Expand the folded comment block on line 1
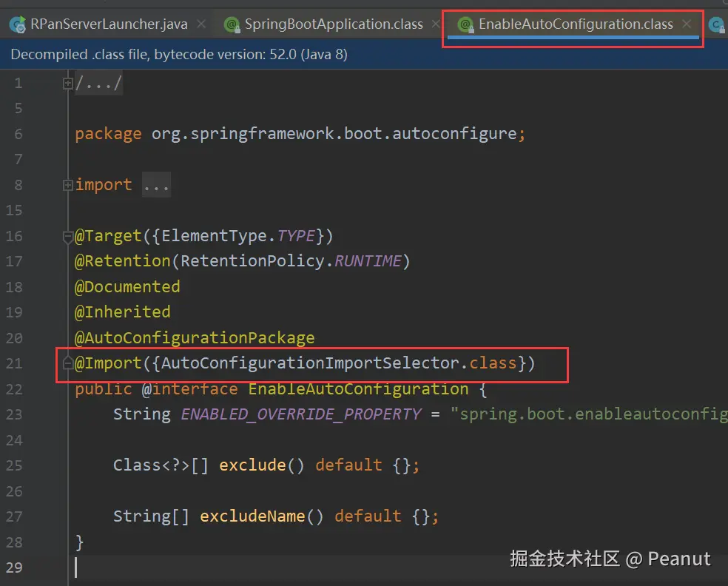This screenshot has height=586, width=728. tap(68, 84)
